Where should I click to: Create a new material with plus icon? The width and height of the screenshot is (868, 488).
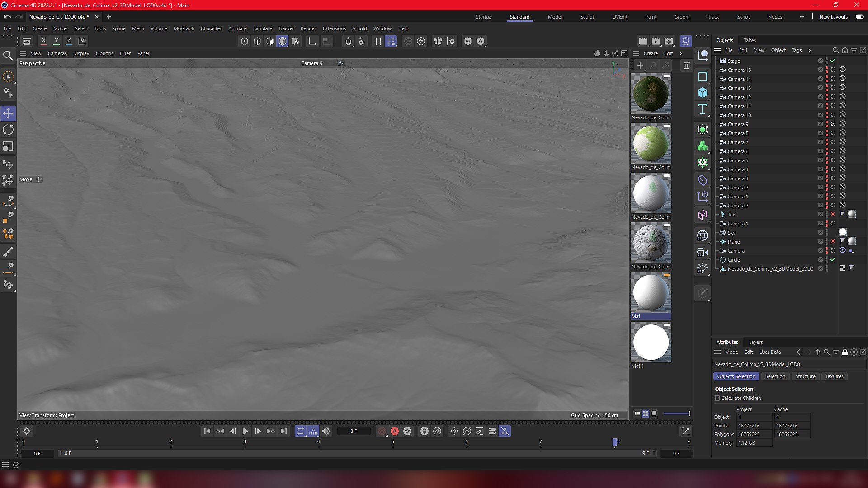pyautogui.click(x=640, y=66)
